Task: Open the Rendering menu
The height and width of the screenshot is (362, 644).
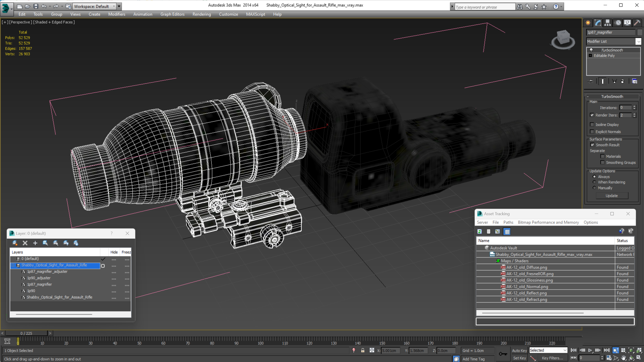Action: [202, 14]
